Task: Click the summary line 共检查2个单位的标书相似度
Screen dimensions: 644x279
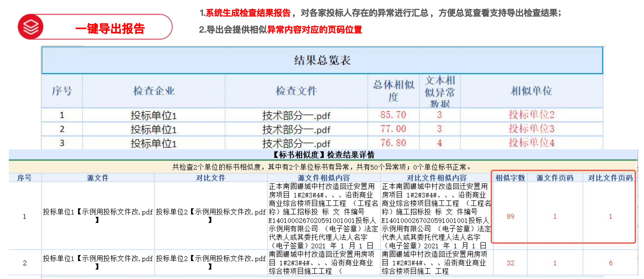Action: tap(322, 167)
